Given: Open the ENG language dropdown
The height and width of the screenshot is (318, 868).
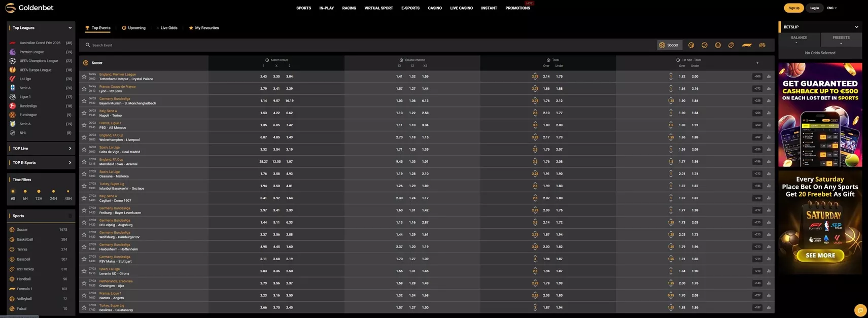Looking at the screenshot, I should (832, 8).
